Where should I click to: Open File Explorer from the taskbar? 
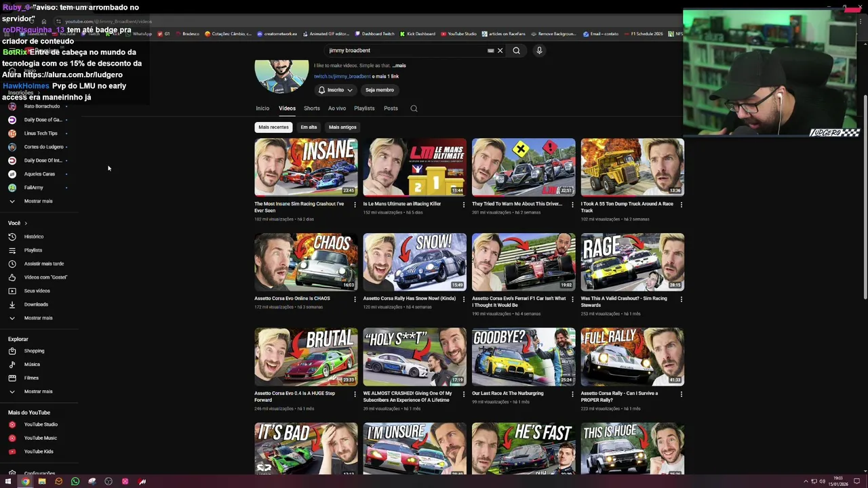42,482
